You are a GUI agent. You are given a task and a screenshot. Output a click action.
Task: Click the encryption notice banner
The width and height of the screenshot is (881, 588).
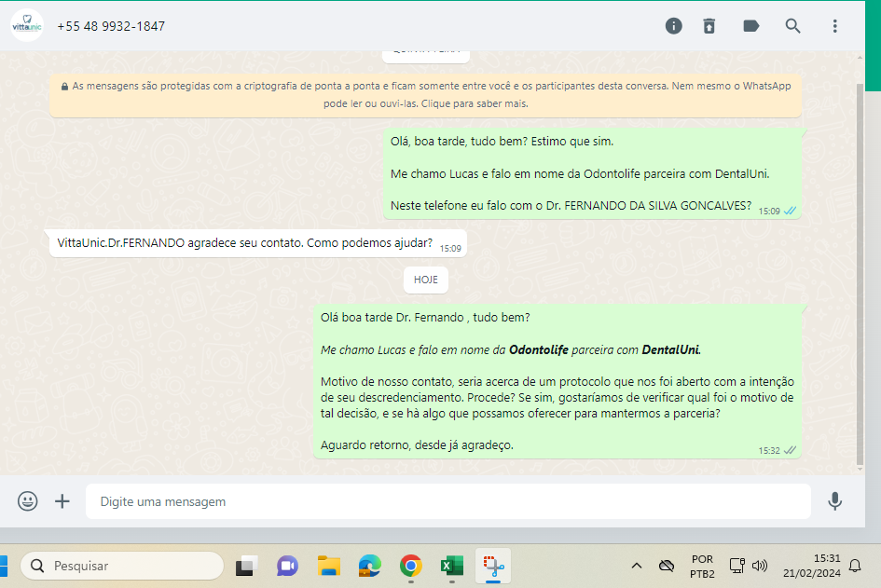425,95
